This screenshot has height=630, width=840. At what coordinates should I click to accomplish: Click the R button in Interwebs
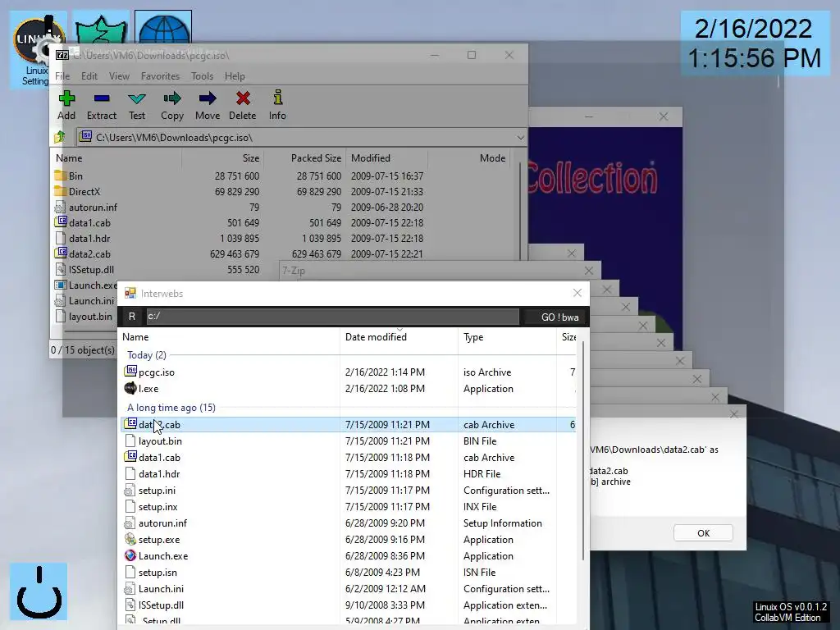[x=132, y=317]
